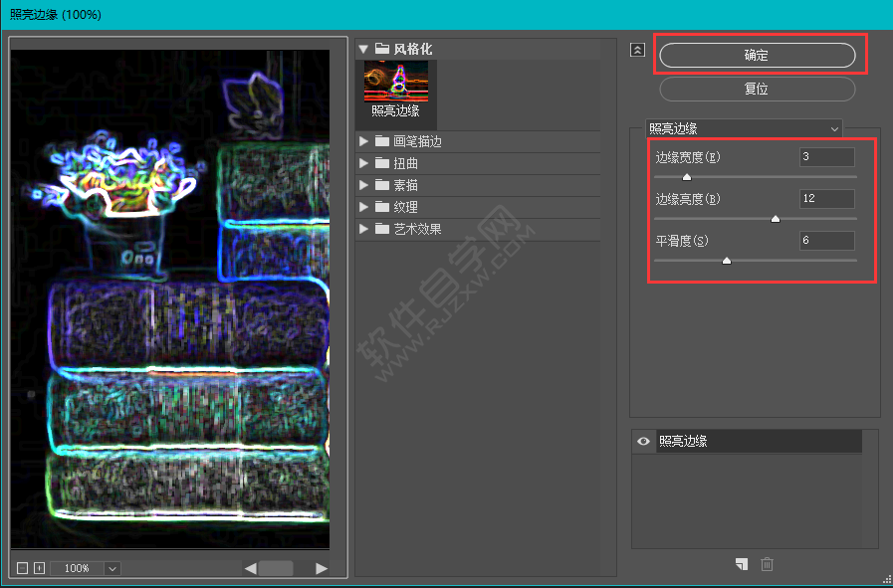The height and width of the screenshot is (588, 893).
Task: Click the 边缘宽度 slider handle
Action: [687, 177]
